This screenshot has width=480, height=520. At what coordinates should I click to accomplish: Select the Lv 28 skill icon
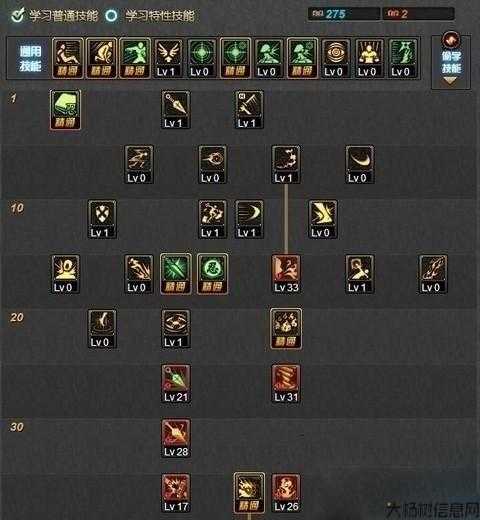[176, 438]
